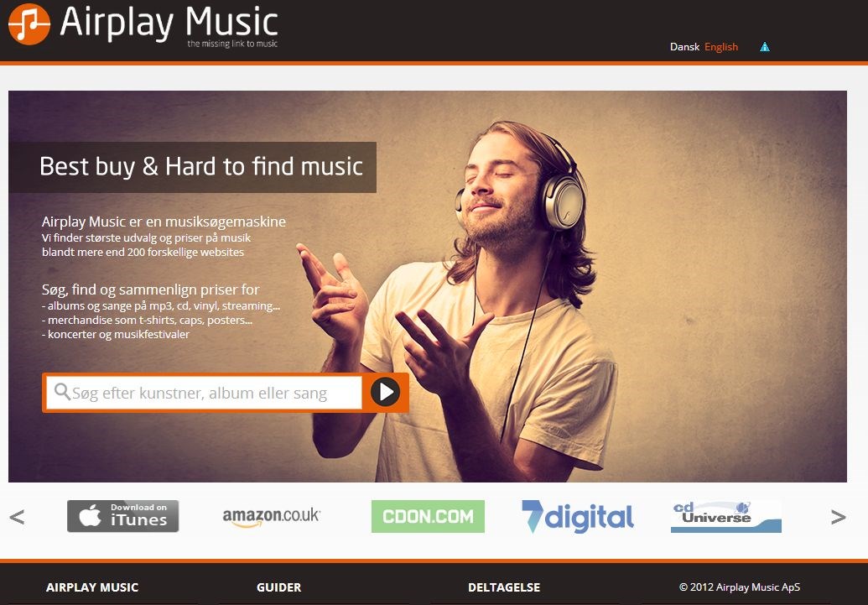Open the 7digital partner logo
Image resolution: width=868 pixels, height=605 pixels.
pyautogui.click(x=577, y=516)
